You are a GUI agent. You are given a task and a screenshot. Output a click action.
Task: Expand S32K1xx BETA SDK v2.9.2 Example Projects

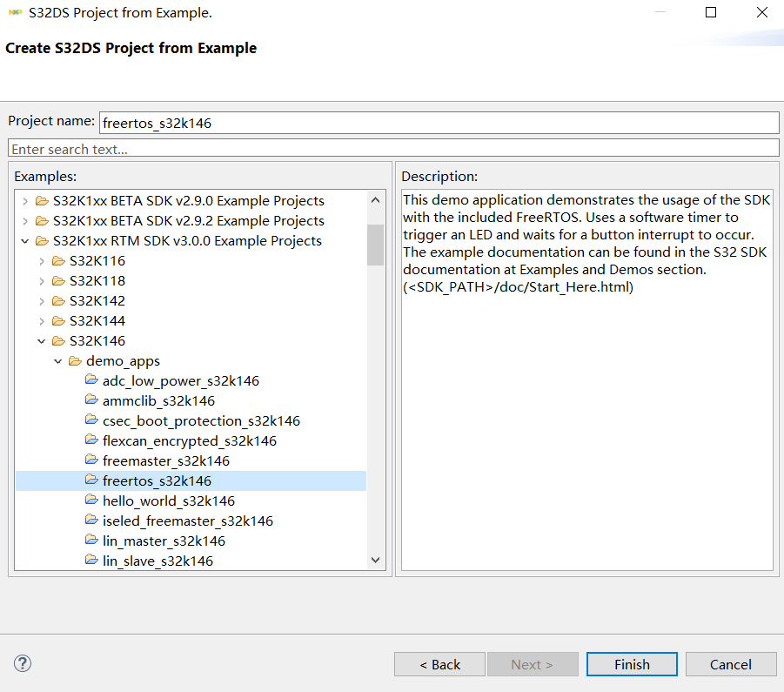pyautogui.click(x=25, y=221)
